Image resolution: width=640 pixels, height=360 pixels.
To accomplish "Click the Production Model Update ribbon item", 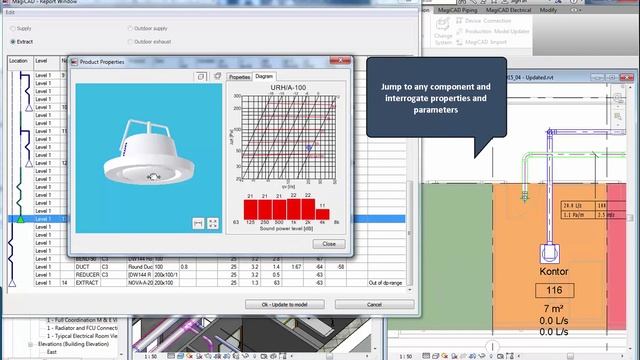I will point(493,31).
